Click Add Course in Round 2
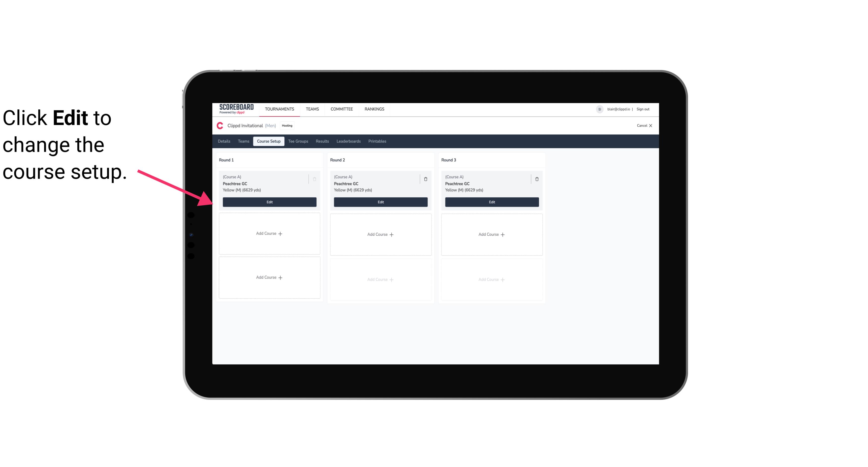Screen dimensions: 868x467 (380, 234)
